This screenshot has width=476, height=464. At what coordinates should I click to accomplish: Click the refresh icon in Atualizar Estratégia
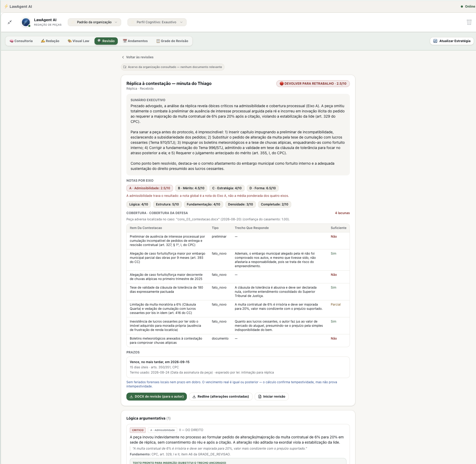tap(435, 41)
